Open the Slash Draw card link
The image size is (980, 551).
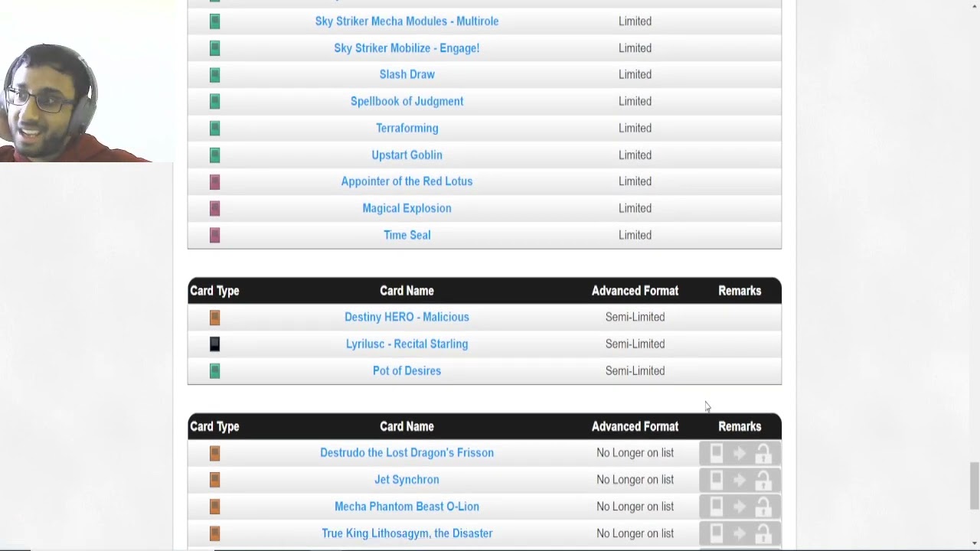407,74
